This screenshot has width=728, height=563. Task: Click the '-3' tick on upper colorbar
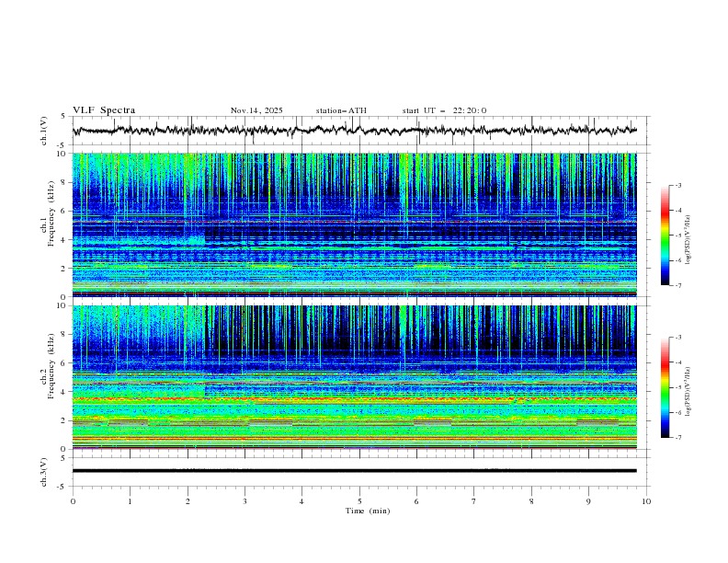677,185
